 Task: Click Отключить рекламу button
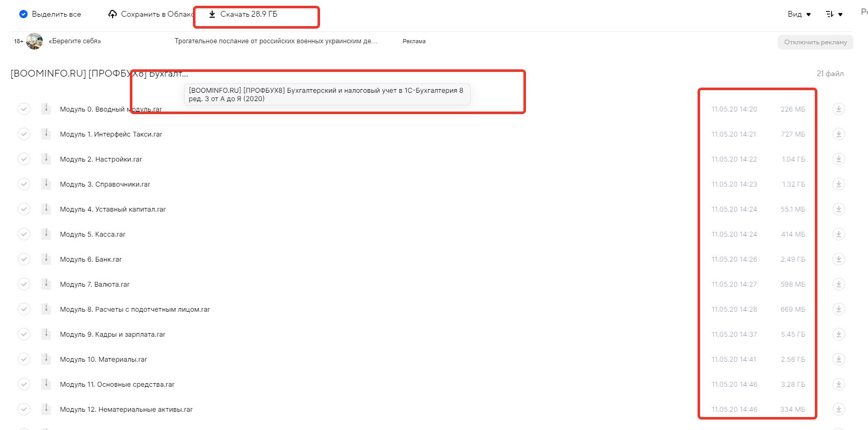pyautogui.click(x=815, y=42)
